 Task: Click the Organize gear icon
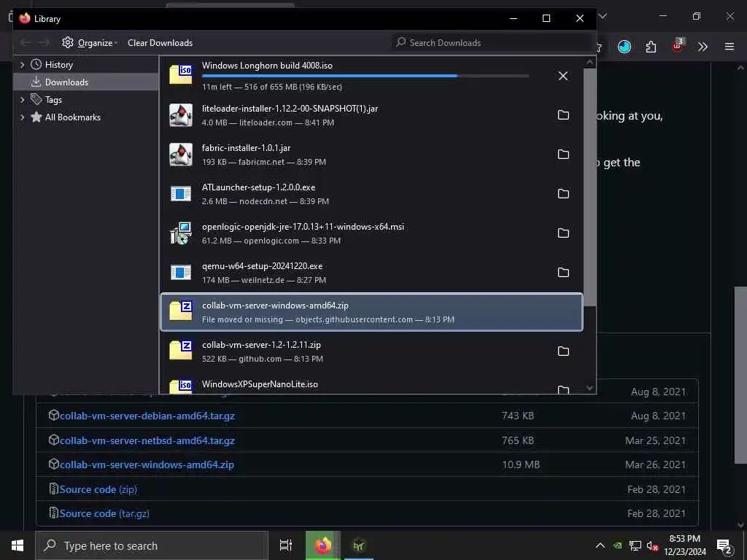68,42
